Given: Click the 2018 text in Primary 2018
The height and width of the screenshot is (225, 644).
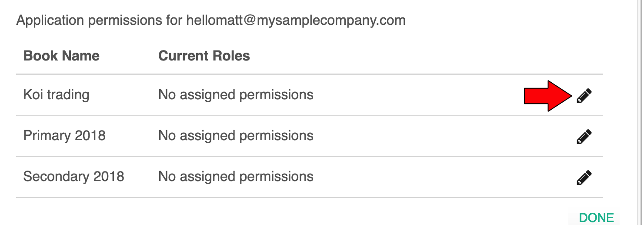Looking at the screenshot, I should click(90, 135).
